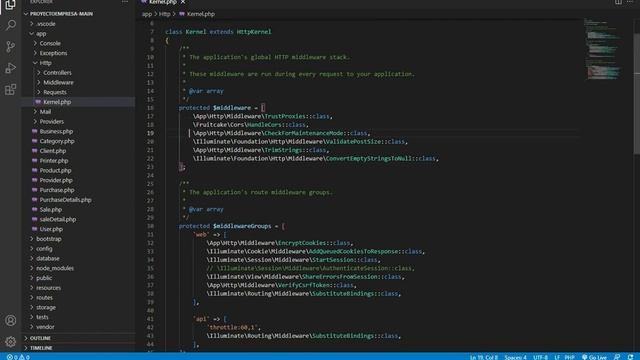Click the errors and warnings status indicator
This screenshot has width=640, height=360.
[x=18, y=357]
